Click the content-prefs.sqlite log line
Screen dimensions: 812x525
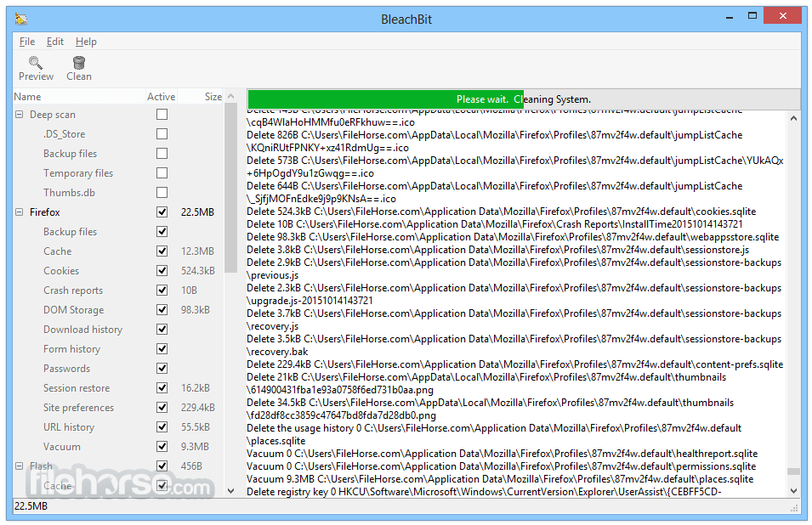[x=514, y=364]
